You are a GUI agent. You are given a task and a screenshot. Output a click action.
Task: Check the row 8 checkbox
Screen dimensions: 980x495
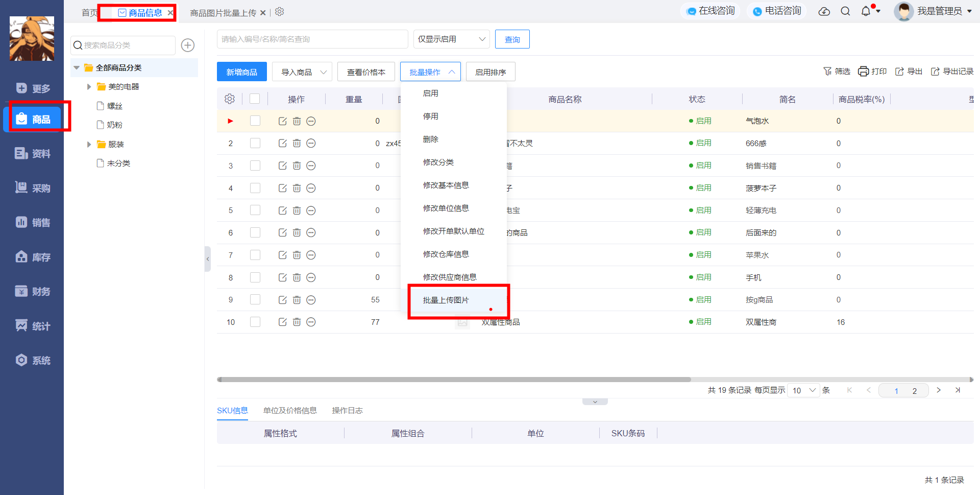click(255, 277)
